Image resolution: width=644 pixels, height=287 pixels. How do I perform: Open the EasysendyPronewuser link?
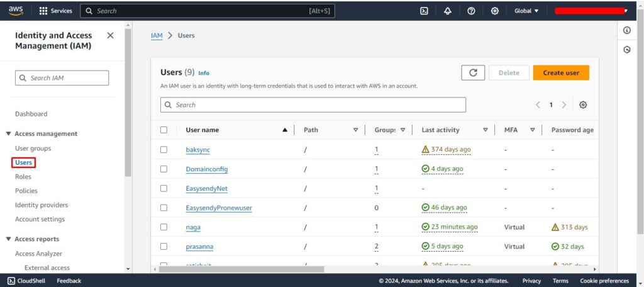219,208
